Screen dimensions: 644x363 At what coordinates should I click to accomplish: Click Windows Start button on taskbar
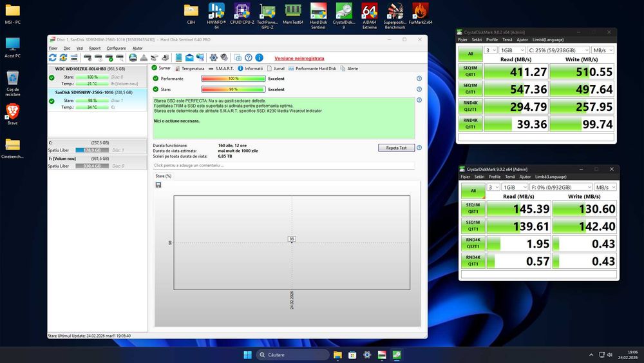(x=248, y=355)
